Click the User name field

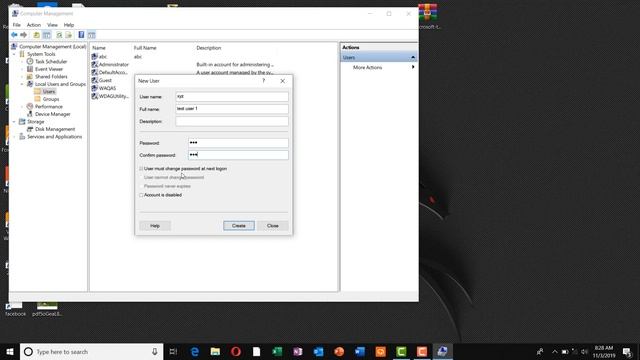coord(232,97)
